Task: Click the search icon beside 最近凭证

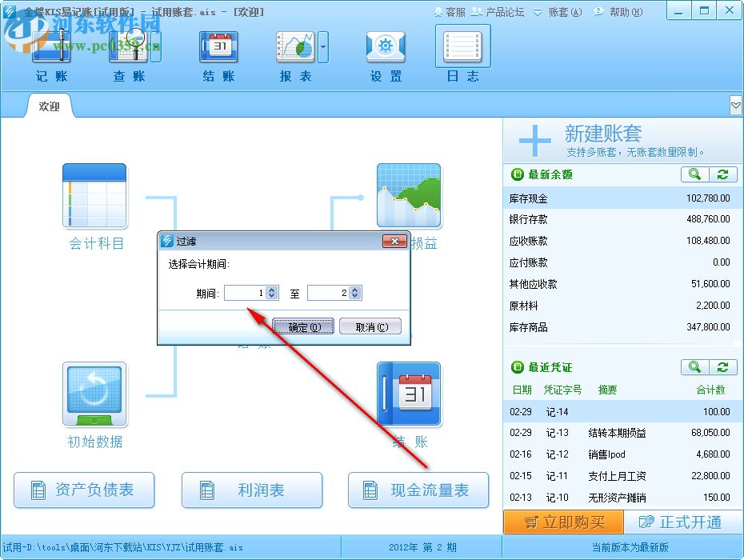Action: tap(694, 367)
